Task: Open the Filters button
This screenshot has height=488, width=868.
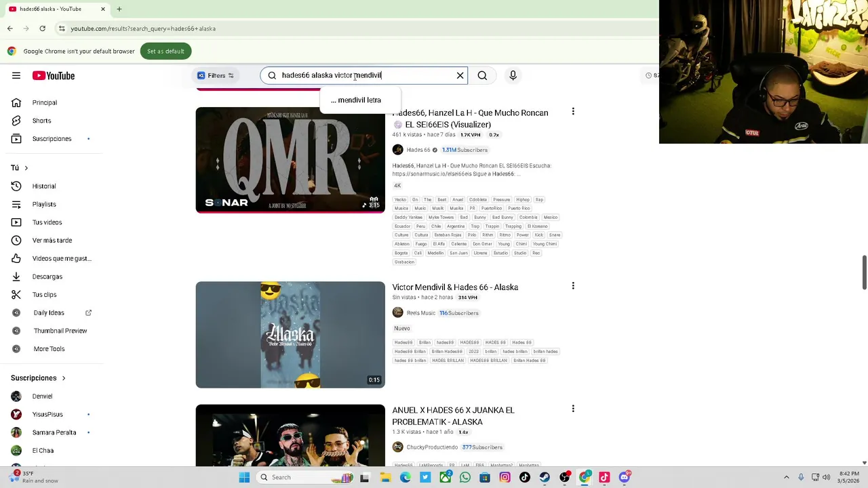Action: (215, 75)
